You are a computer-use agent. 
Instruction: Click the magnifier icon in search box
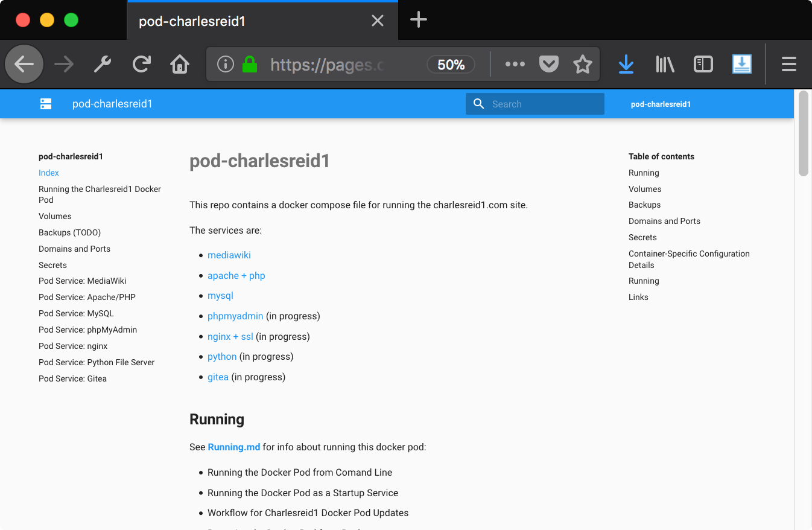pos(479,104)
